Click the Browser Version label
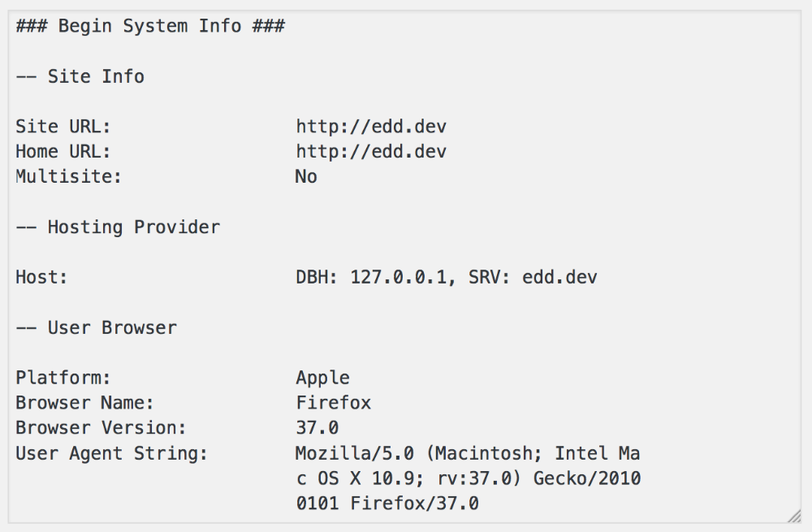 [x=101, y=428]
